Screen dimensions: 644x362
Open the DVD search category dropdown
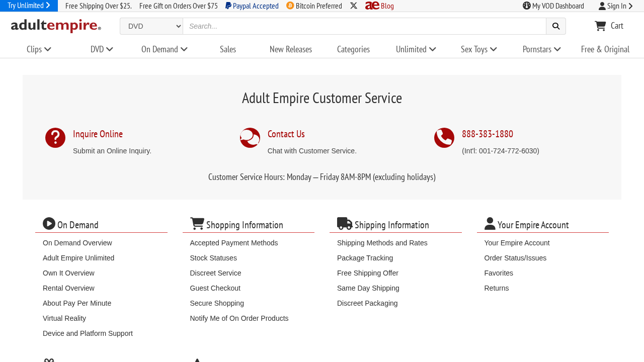point(151,26)
